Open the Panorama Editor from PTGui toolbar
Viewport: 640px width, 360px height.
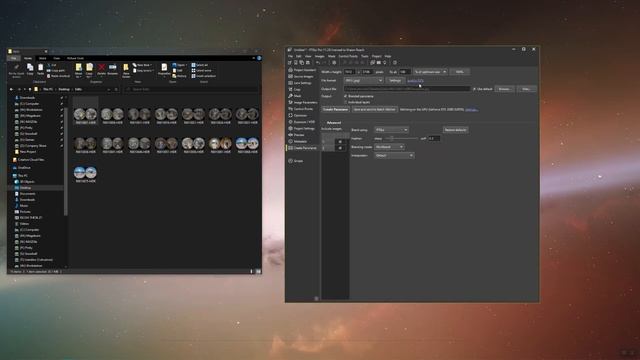click(373, 62)
